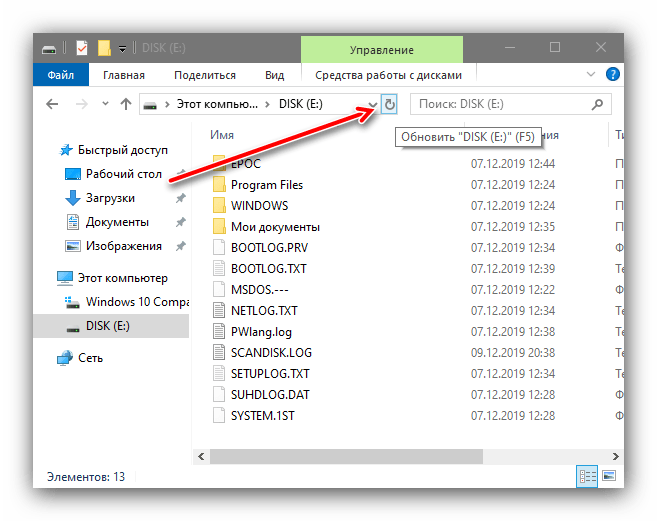
Task: Go up one folder level arrow
Action: pos(126,104)
